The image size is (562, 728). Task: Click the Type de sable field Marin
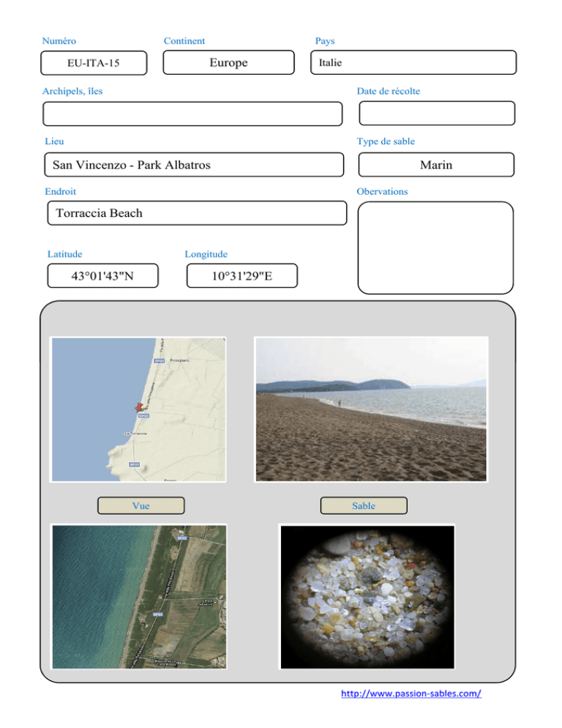pyautogui.click(x=436, y=165)
